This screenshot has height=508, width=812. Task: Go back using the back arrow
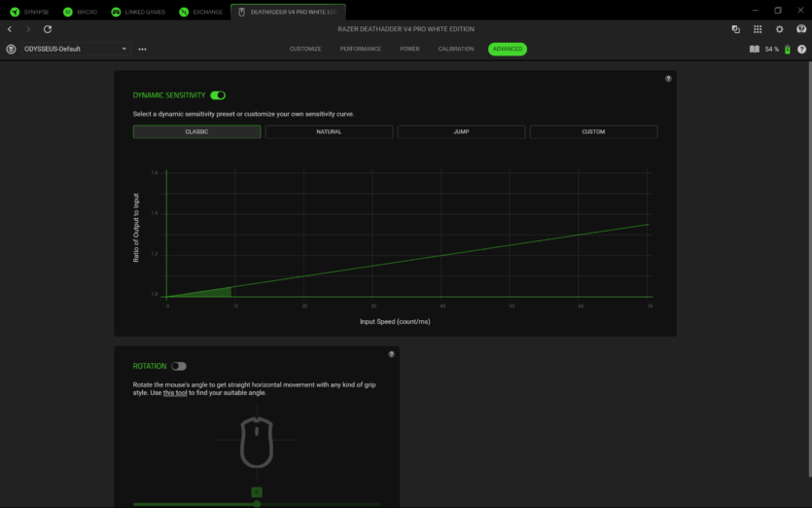coord(10,29)
